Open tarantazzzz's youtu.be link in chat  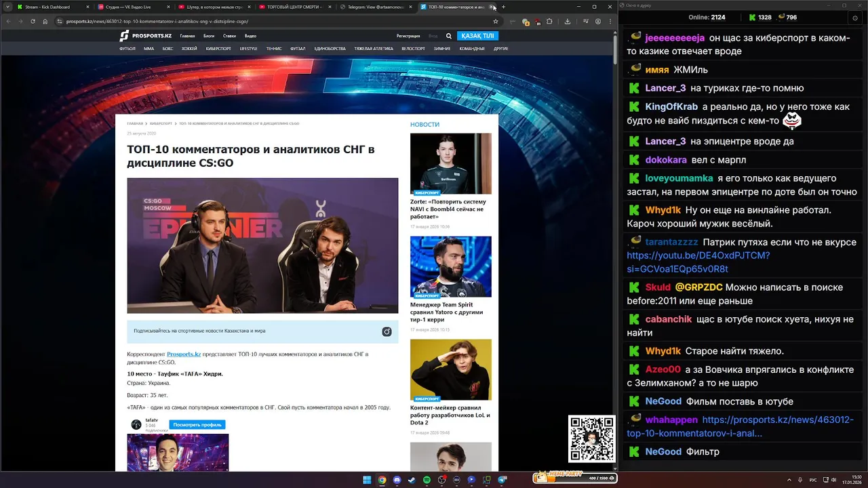(x=698, y=262)
